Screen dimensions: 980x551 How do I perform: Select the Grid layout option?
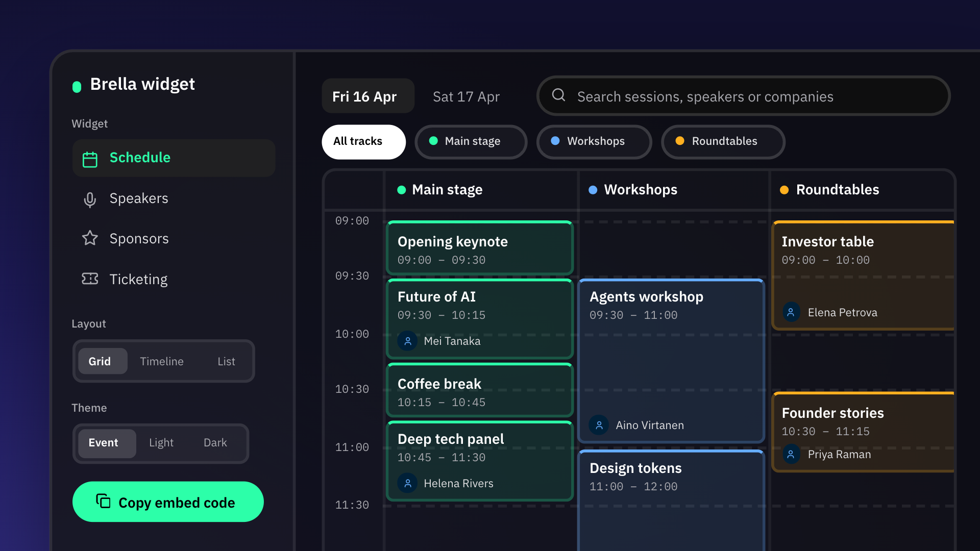(103, 361)
